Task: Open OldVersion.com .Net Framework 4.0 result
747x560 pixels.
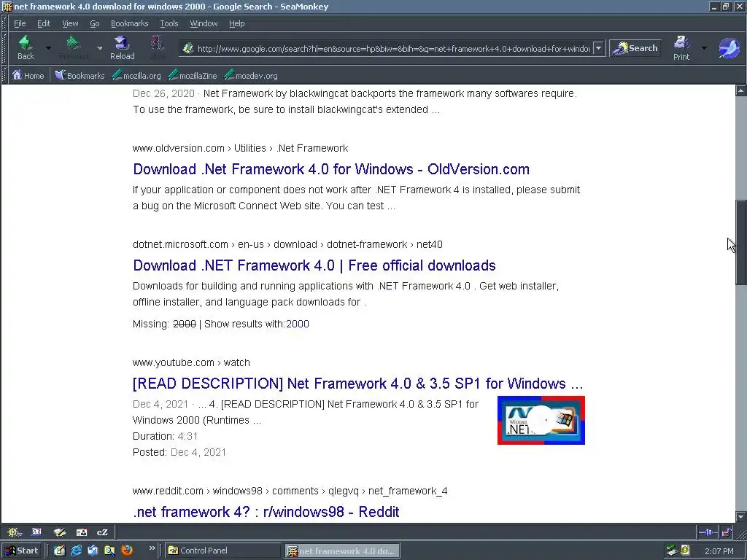Action: click(331, 169)
